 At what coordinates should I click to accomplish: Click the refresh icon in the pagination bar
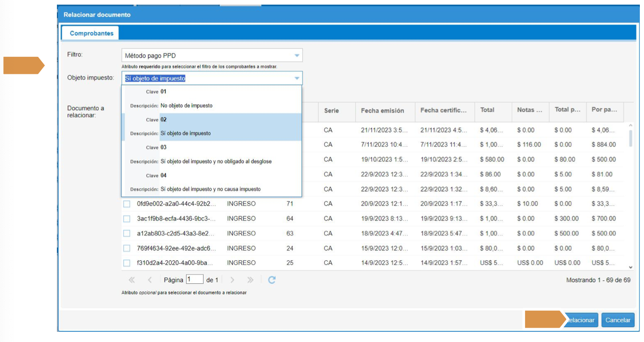(x=272, y=280)
